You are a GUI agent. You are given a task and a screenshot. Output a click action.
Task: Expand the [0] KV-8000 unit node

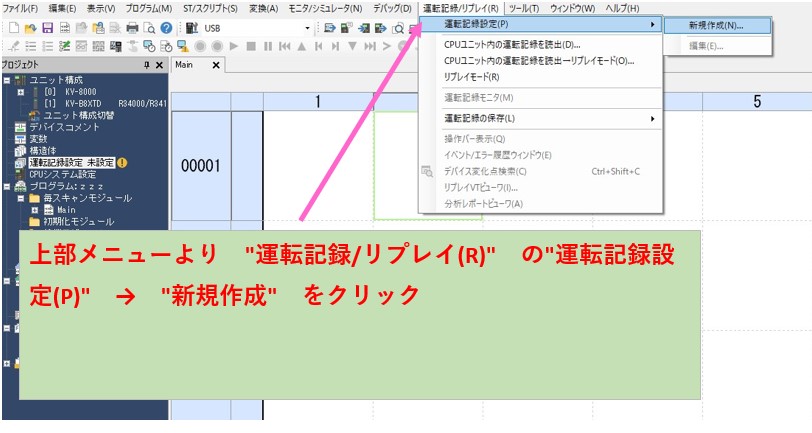(20, 92)
